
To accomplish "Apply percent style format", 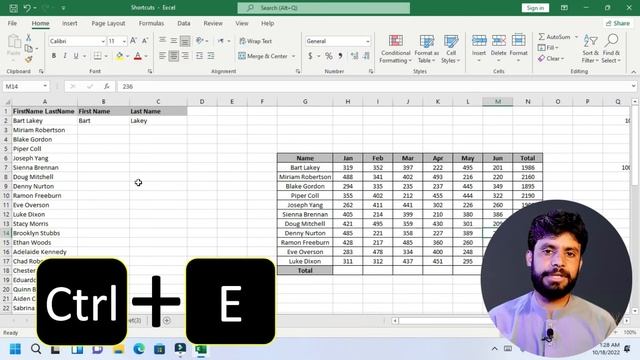I will pos(329,56).
